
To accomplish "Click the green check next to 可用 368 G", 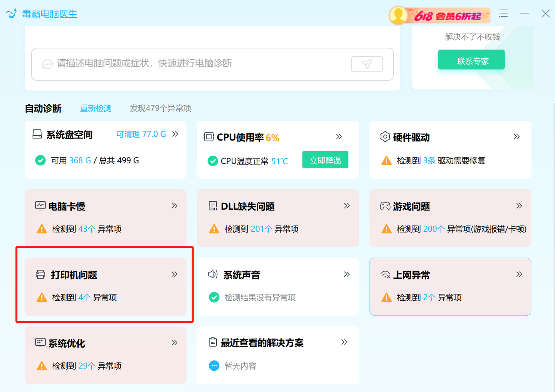I will coord(40,160).
